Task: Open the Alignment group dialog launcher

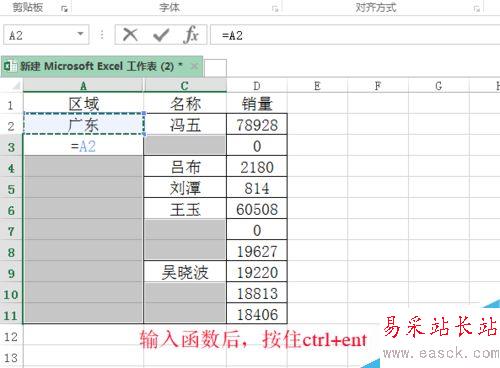Action: (x=477, y=9)
